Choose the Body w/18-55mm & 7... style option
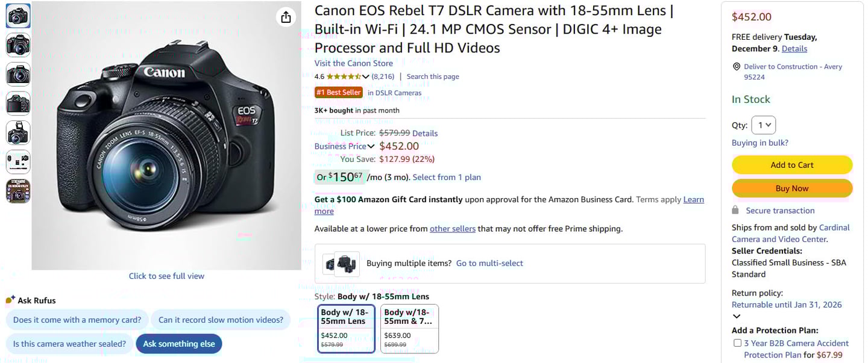Image resolution: width=868 pixels, height=363 pixels. tap(409, 328)
